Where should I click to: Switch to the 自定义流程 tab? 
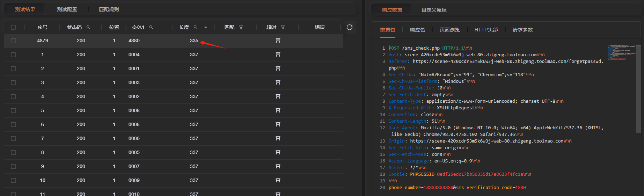coord(434,10)
